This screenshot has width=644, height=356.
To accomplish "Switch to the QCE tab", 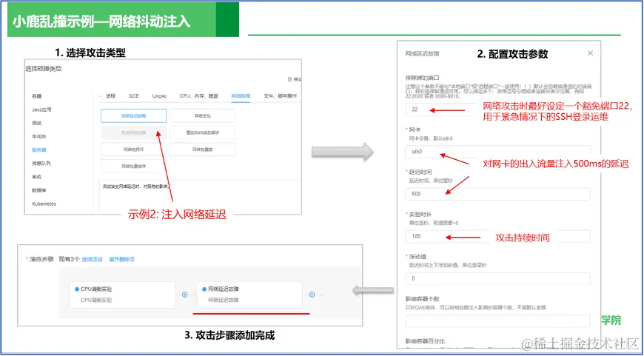I will 134,96.
